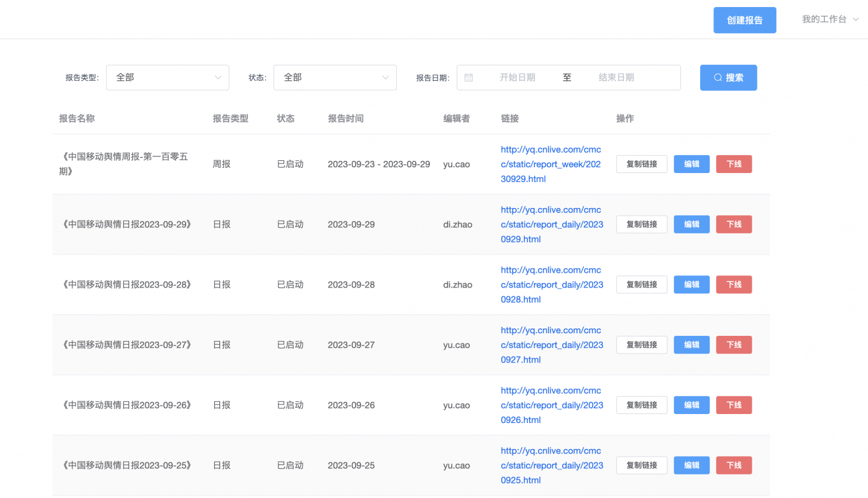Copy link for the weekly report 第一百零五期
The image size is (868, 498).
coord(642,164)
